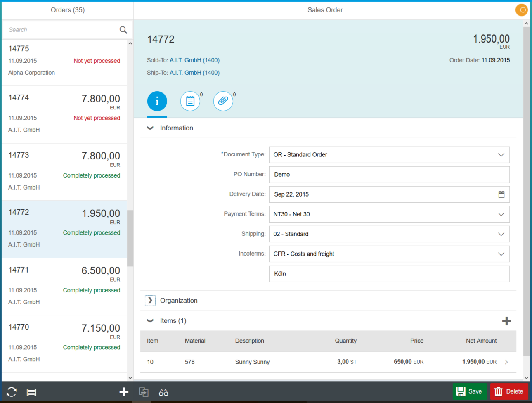Image resolution: width=532 pixels, height=403 pixels.
Task: Save the sales order
Action: tap(470, 391)
